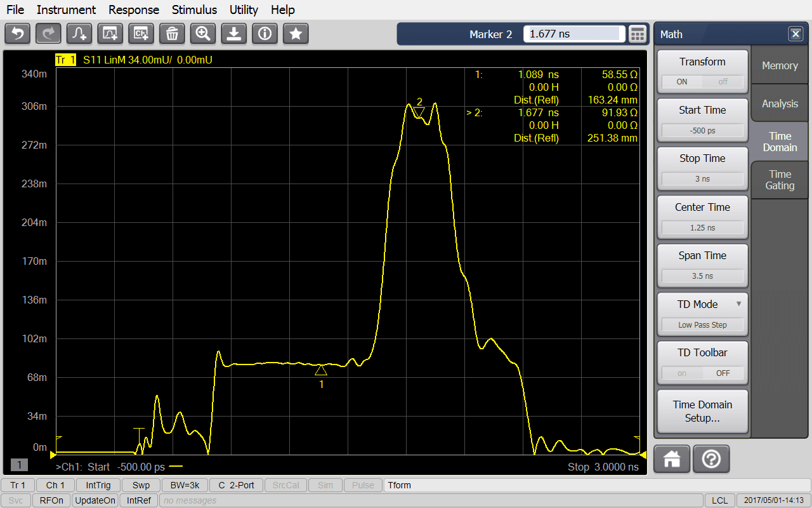Open Time Domain Setup dialog
The height and width of the screenshot is (508, 812).
[702, 411]
